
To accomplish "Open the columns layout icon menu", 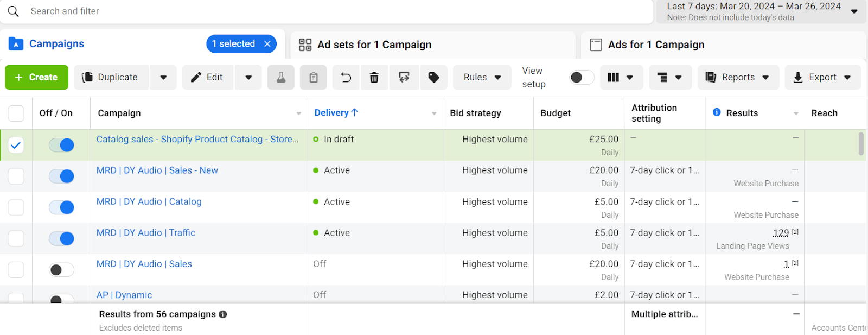I will pyautogui.click(x=621, y=78).
